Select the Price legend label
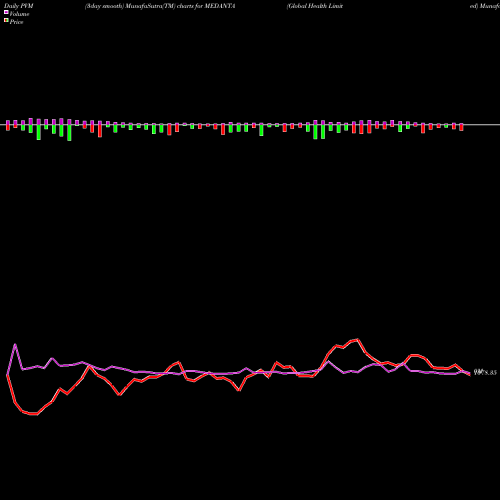 [16, 22]
